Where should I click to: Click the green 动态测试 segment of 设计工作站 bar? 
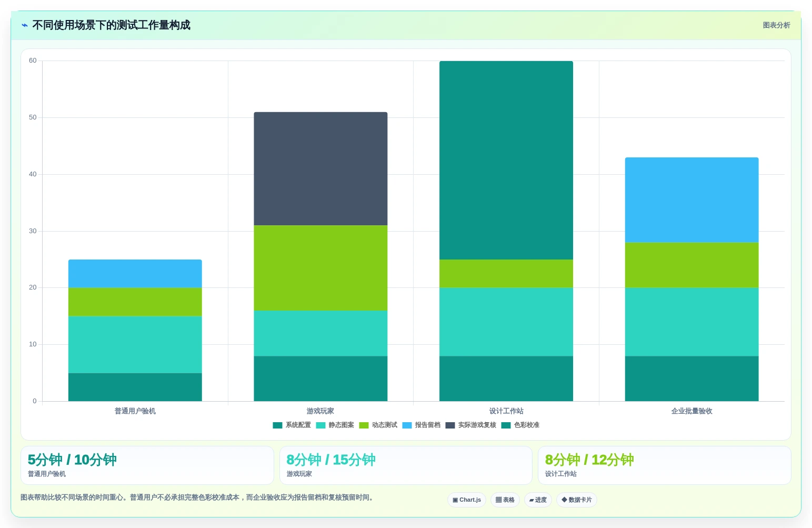click(506, 274)
